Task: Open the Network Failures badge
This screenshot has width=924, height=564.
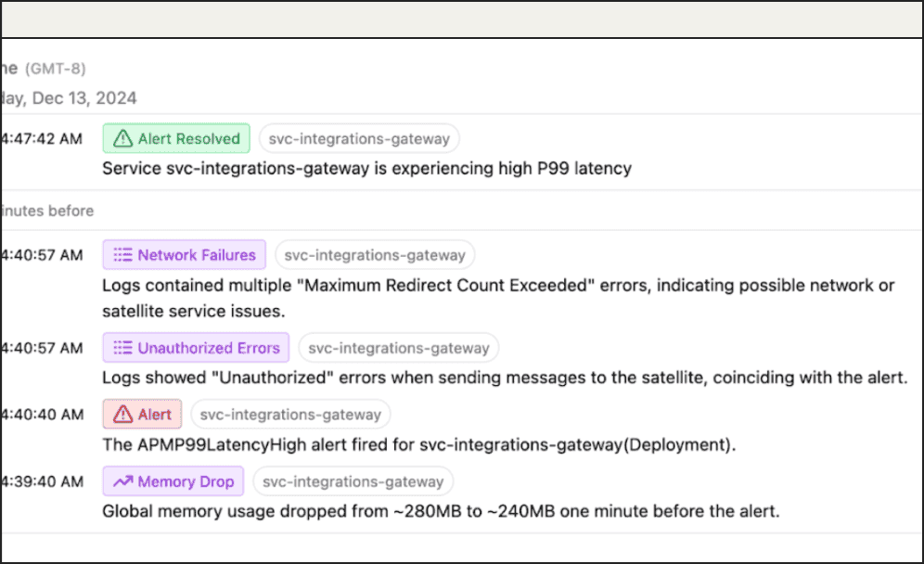Action: (184, 254)
